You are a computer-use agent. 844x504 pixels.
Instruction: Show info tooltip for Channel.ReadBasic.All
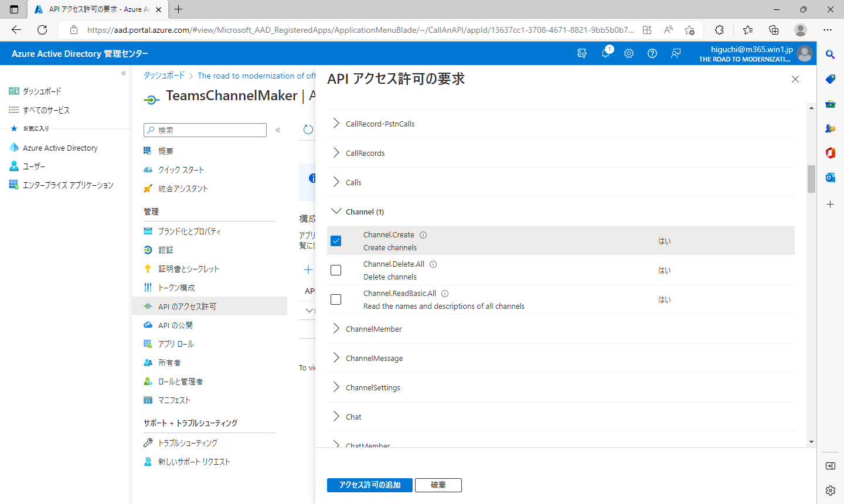(x=445, y=294)
